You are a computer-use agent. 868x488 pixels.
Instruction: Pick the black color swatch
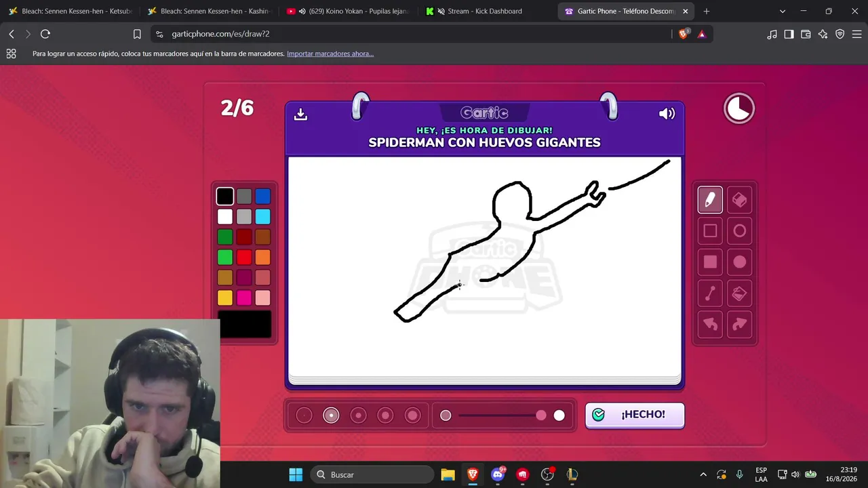point(225,197)
